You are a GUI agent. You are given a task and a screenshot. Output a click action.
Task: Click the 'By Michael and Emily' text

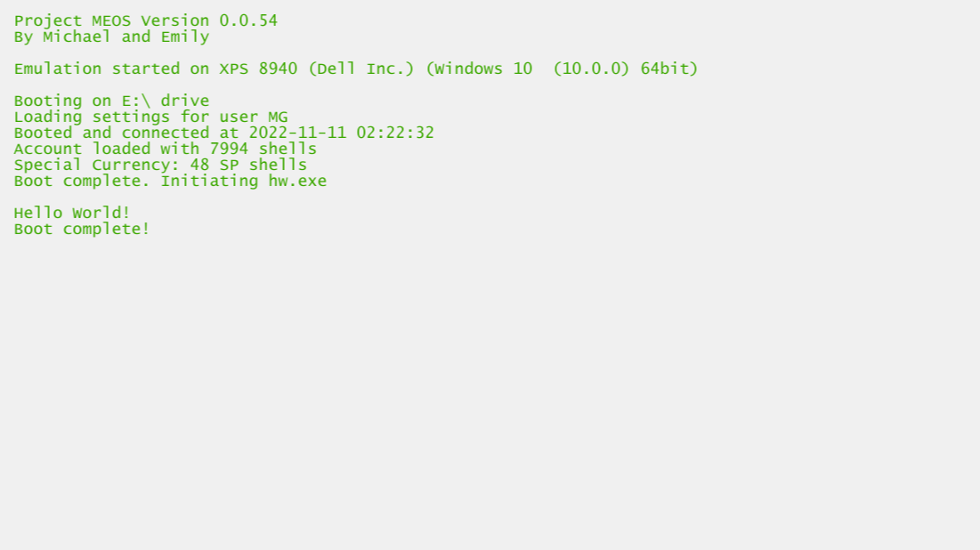click(112, 36)
